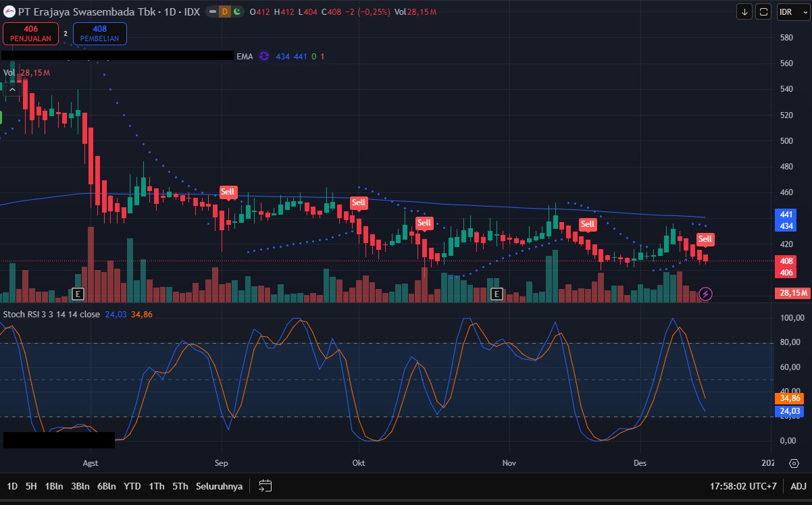The width and height of the screenshot is (812, 505).
Task: Collapse the indicator legend with chevron
Action: (x=12, y=90)
